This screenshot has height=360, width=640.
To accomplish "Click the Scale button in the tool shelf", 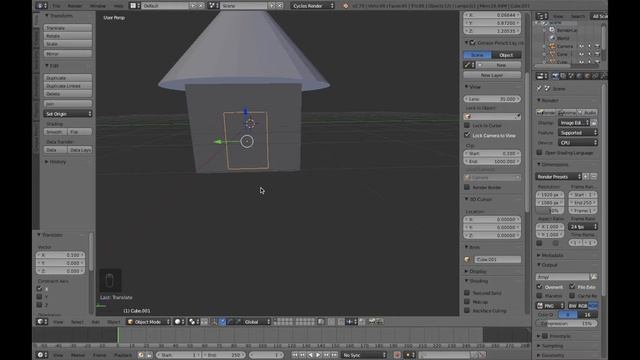I will click(68, 44).
